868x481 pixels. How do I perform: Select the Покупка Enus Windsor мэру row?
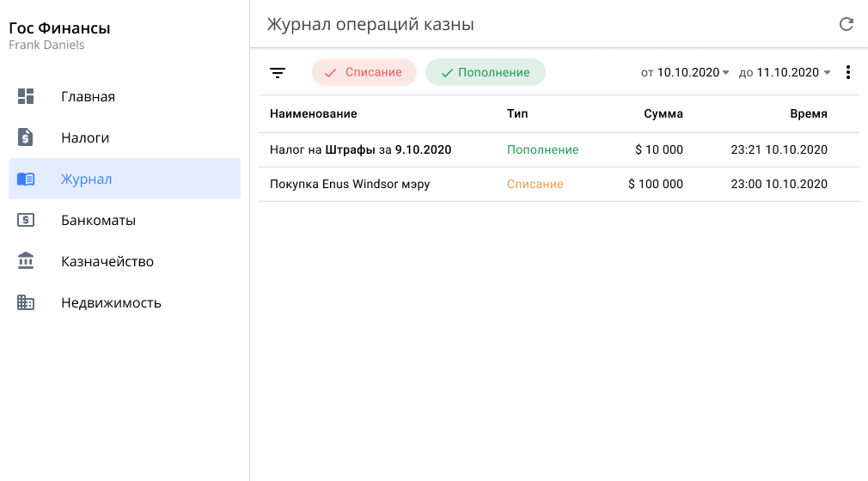(349, 184)
